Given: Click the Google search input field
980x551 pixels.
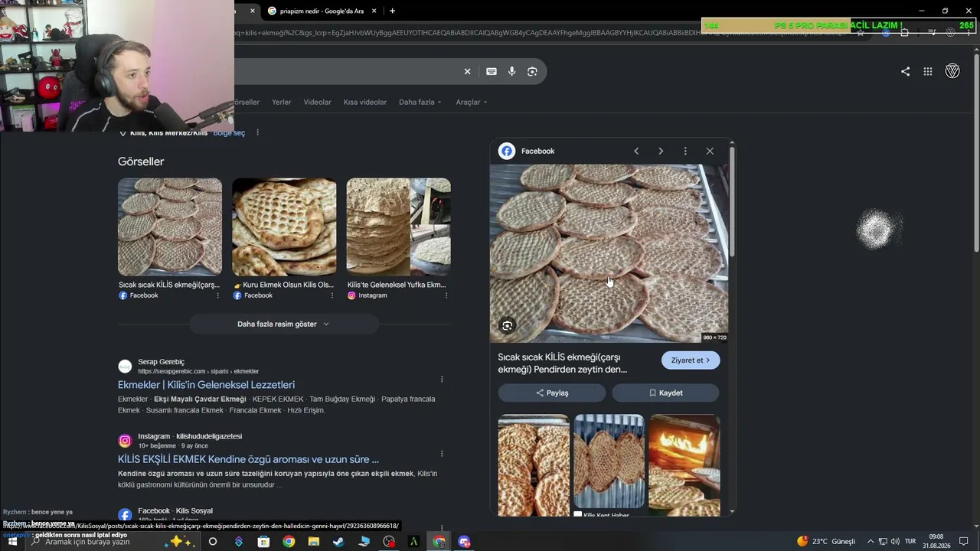Looking at the screenshot, I should pyautogui.click(x=345, y=71).
